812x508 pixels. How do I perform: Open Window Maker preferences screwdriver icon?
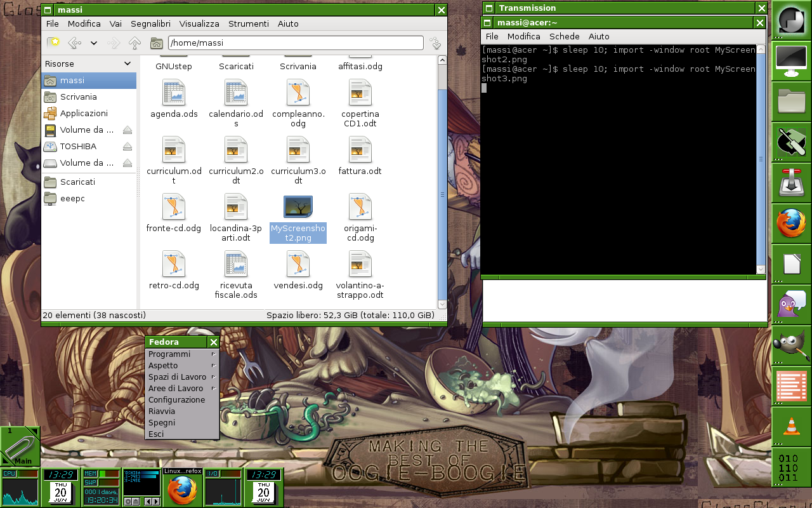791,142
